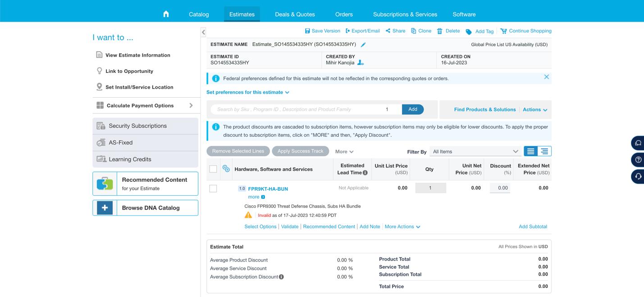Open Learning Credits

145,159
